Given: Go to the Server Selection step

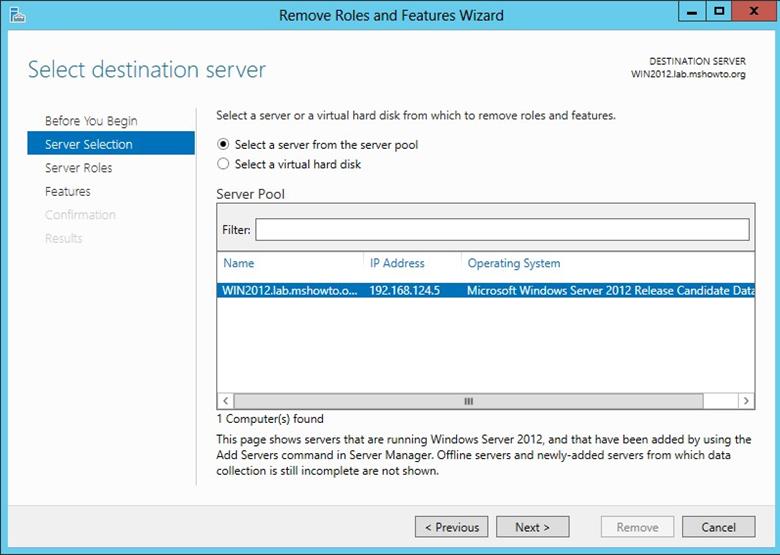Looking at the screenshot, I should click(x=111, y=143).
